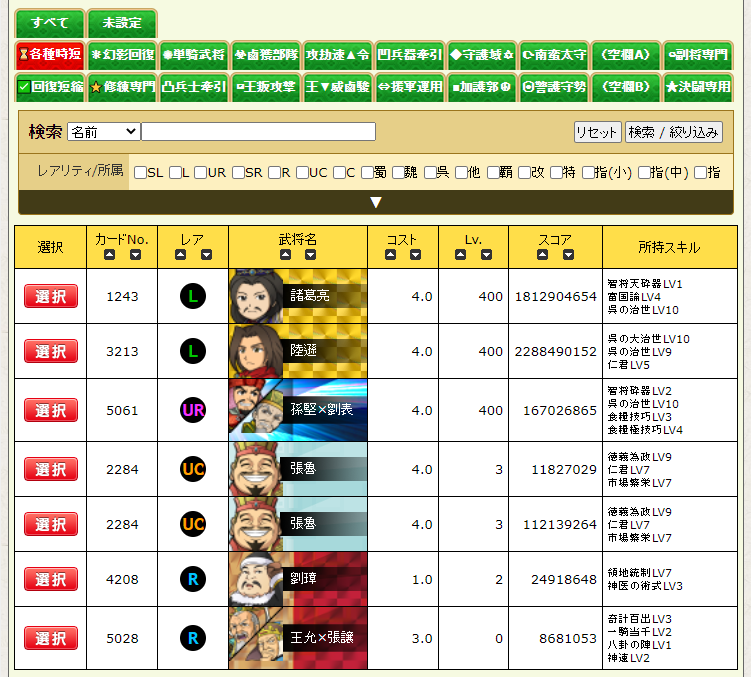Select the 単騎武将 deck tab
This screenshot has width=751, height=677.
(194, 55)
